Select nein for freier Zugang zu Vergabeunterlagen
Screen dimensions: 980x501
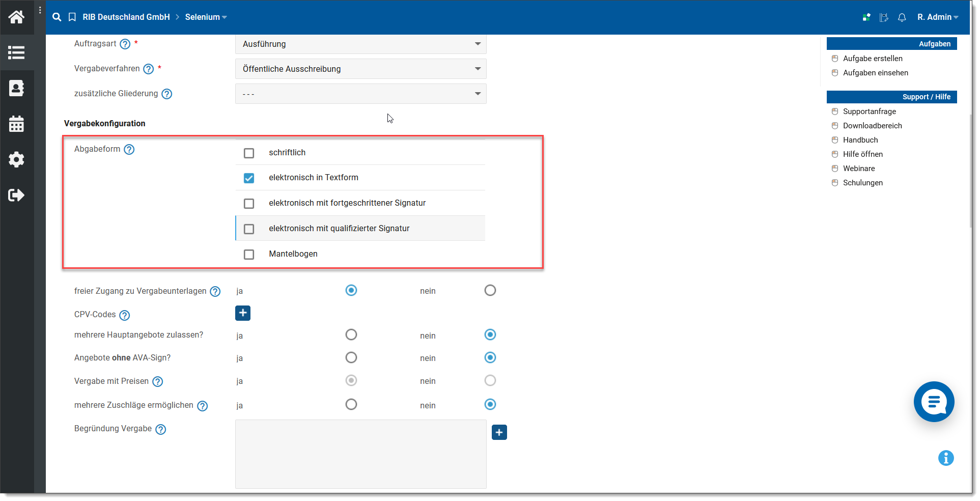[490, 290]
